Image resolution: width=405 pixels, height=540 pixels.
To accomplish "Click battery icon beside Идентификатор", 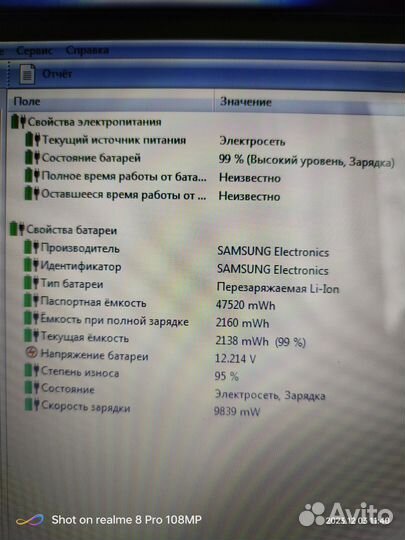I will [x=31, y=265].
